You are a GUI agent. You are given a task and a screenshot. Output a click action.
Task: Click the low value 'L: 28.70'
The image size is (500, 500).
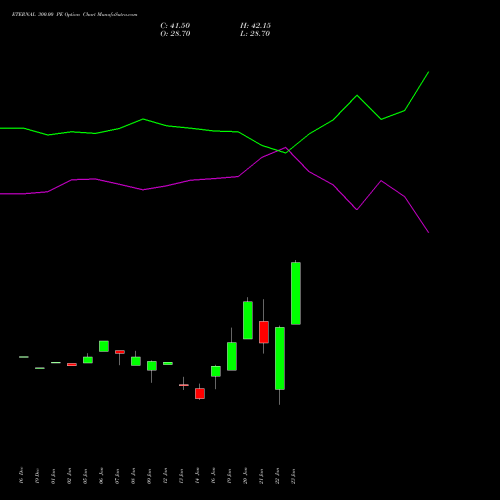pyautogui.click(x=255, y=34)
